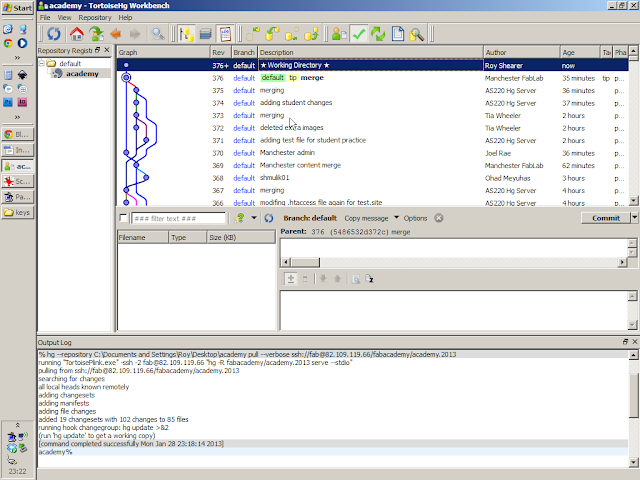Open the Photoshop quick launch icon
This screenshot has height=480, width=640.
8,102
